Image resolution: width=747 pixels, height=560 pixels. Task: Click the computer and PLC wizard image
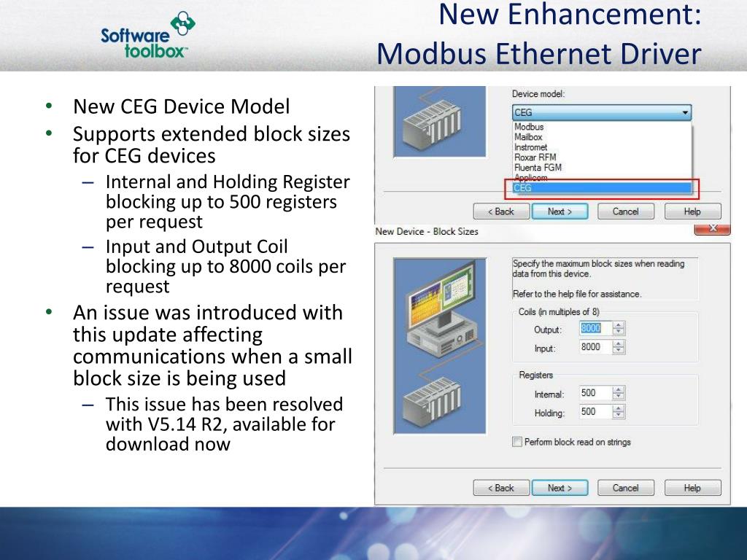(x=440, y=346)
